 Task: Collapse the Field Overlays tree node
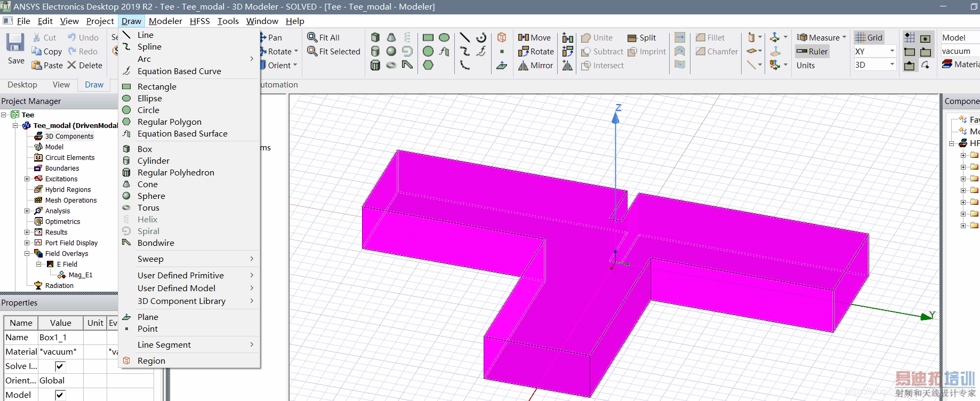[x=27, y=254]
